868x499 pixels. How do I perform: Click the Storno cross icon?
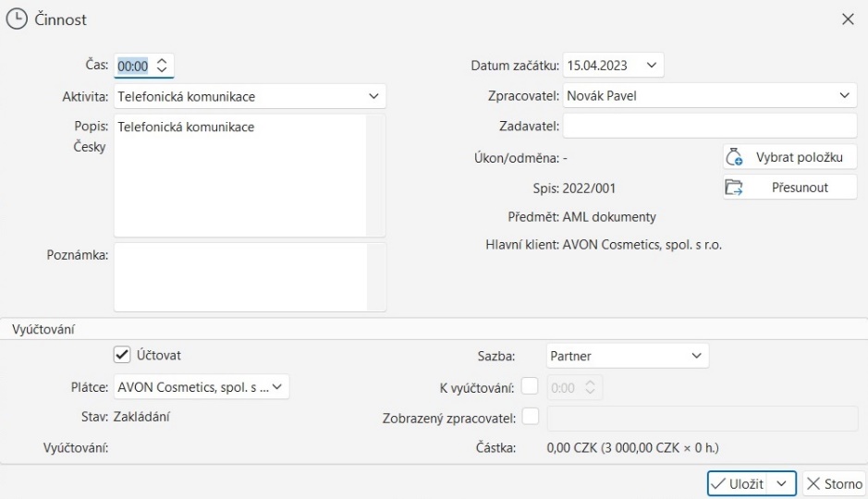(813, 484)
